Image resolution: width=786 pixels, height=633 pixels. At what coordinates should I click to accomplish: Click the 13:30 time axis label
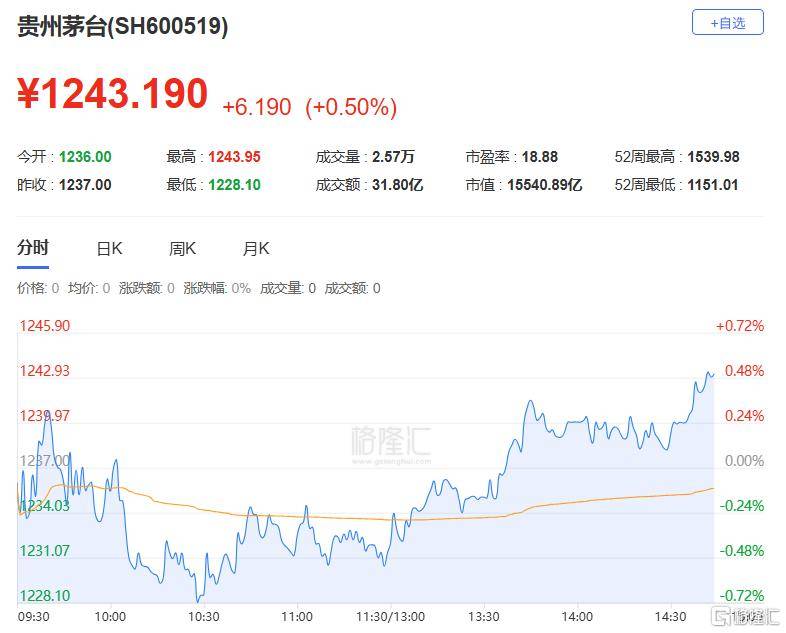pos(484,616)
